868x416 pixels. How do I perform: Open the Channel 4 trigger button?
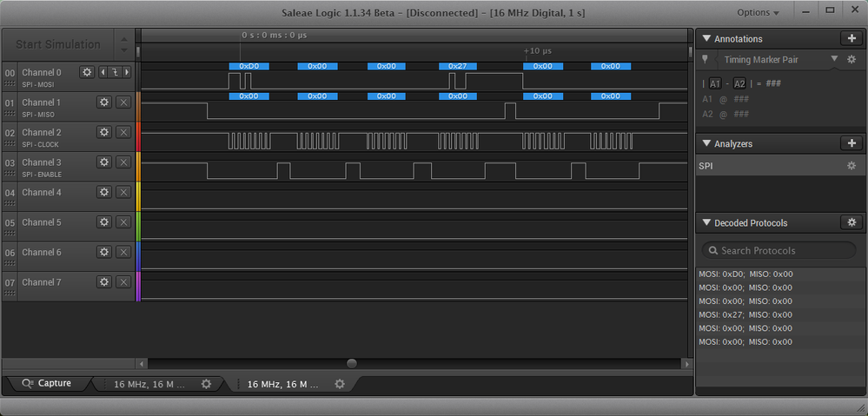point(124,191)
